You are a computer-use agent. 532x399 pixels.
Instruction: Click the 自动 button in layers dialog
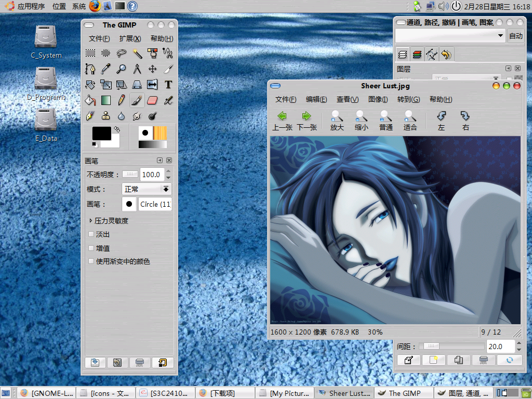tap(516, 36)
